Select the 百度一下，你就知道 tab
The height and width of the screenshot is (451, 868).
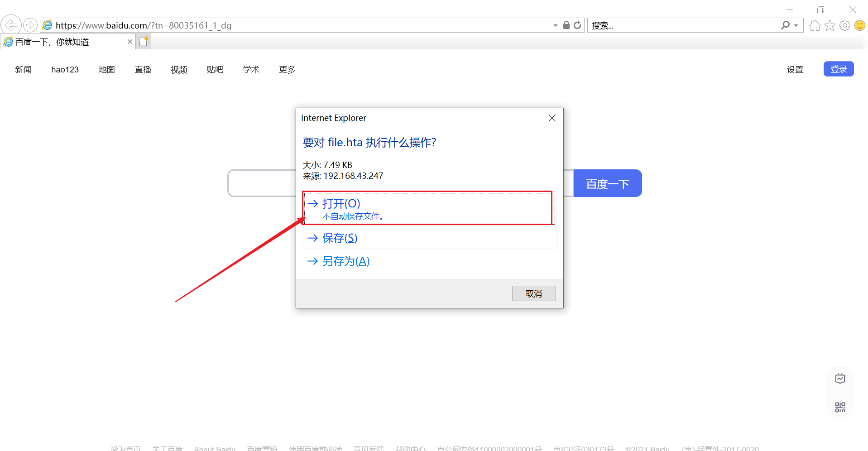(x=68, y=42)
